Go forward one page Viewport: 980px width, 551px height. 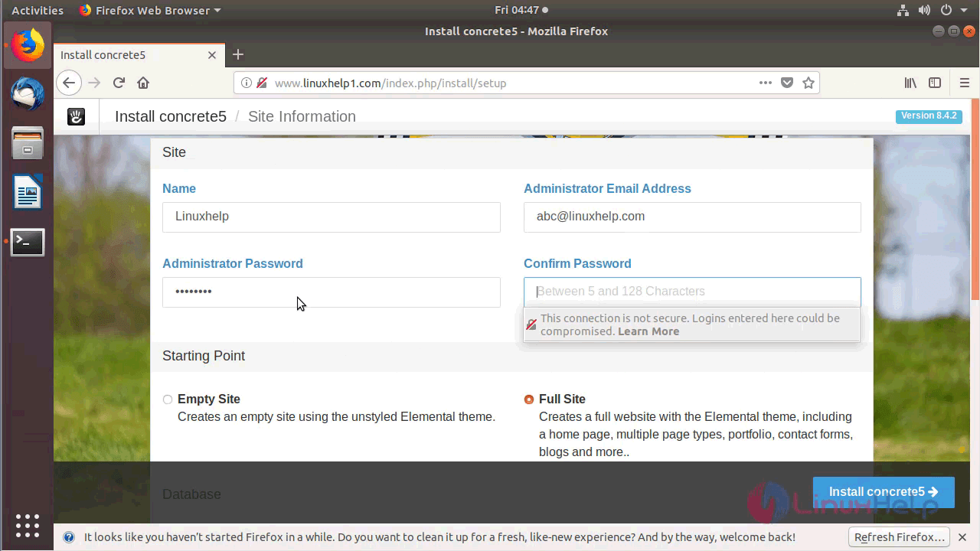[x=94, y=83]
